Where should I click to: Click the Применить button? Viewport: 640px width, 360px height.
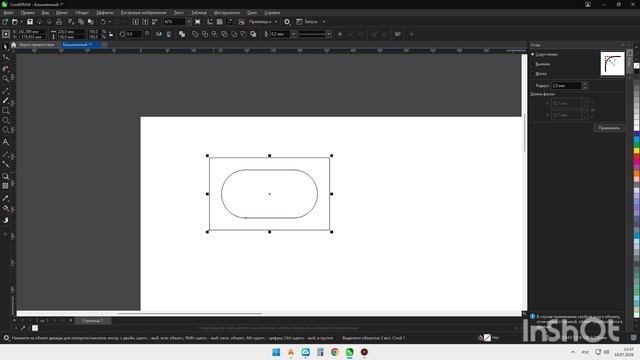point(609,128)
